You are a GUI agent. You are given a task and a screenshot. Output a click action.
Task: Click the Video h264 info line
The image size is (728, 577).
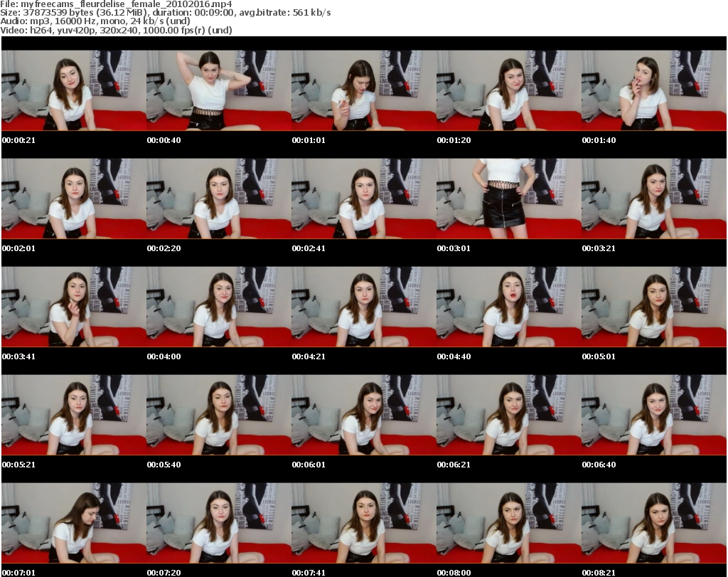(x=116, y=30)
